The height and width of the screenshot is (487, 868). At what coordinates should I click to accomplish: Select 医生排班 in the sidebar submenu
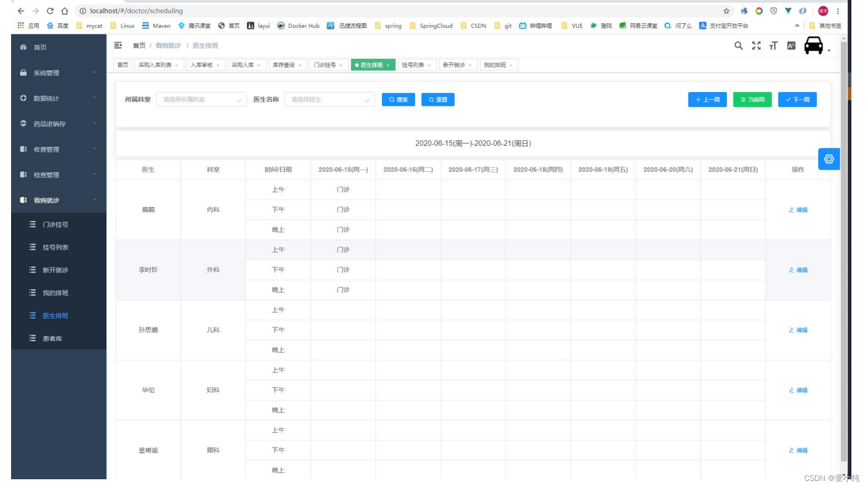(x=59, y=315)
